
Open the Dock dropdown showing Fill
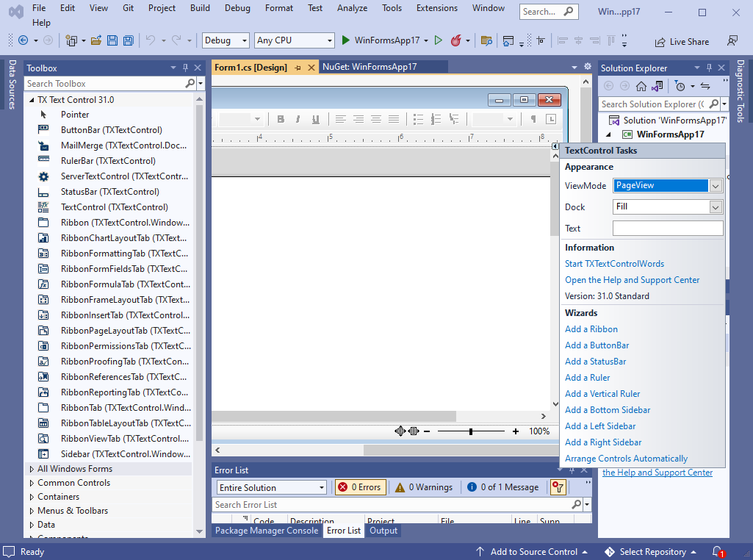point(714,207)
